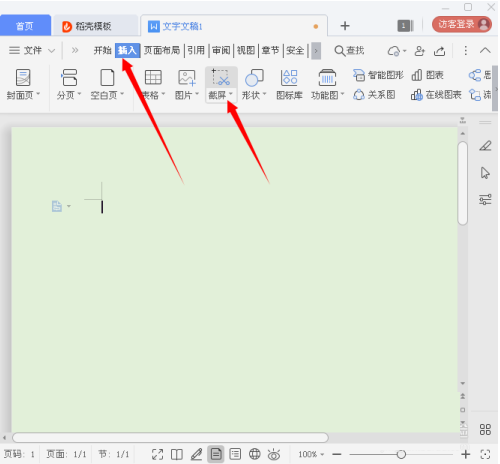The width and height of the screenshot is (500, 464).
Task: Click the share export icon
Action: pyautogui.click(x=439, y=51)
